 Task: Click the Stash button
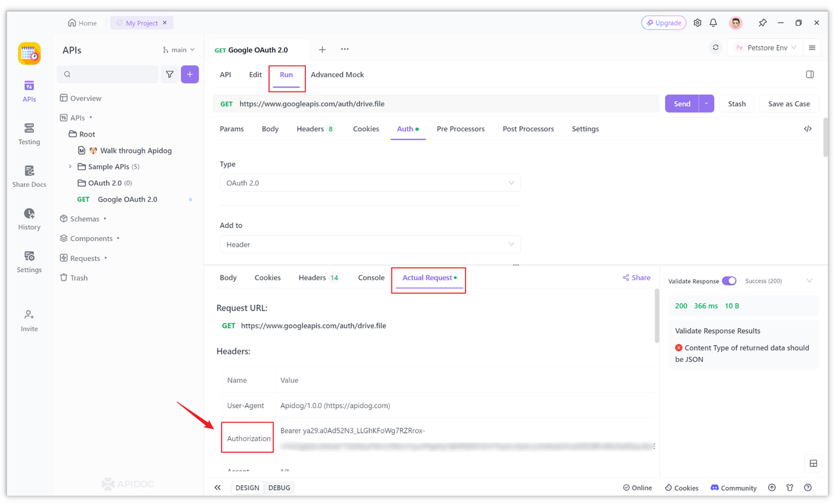(737, 104)
